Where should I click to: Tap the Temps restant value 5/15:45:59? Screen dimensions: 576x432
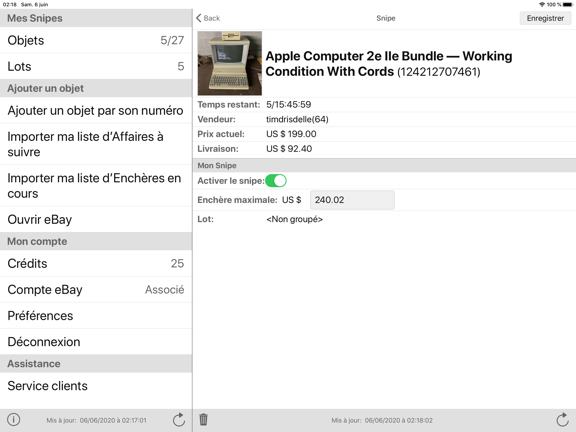pyautogui.click(x=289, y=105)
